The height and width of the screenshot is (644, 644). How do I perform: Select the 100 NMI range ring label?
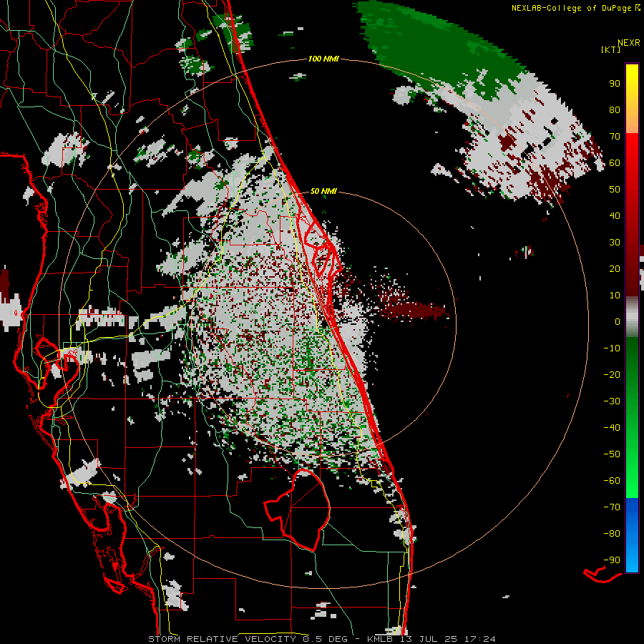pos(323,59)
